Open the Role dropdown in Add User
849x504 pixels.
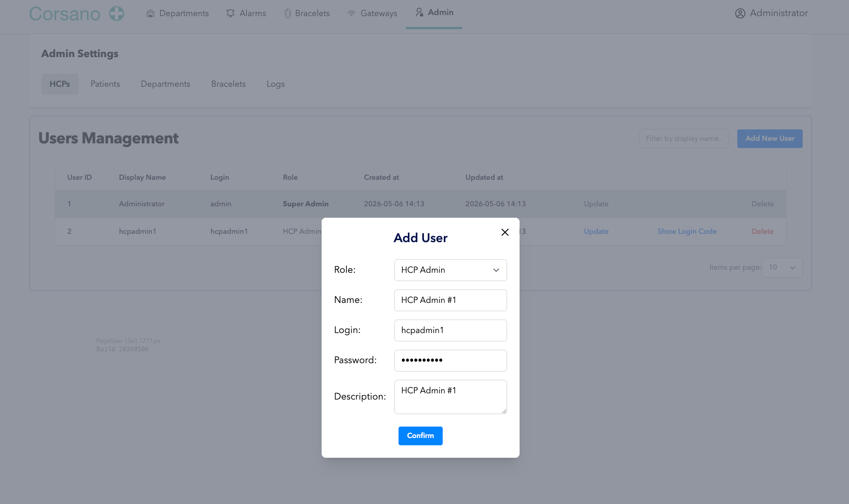coord(450,270)
